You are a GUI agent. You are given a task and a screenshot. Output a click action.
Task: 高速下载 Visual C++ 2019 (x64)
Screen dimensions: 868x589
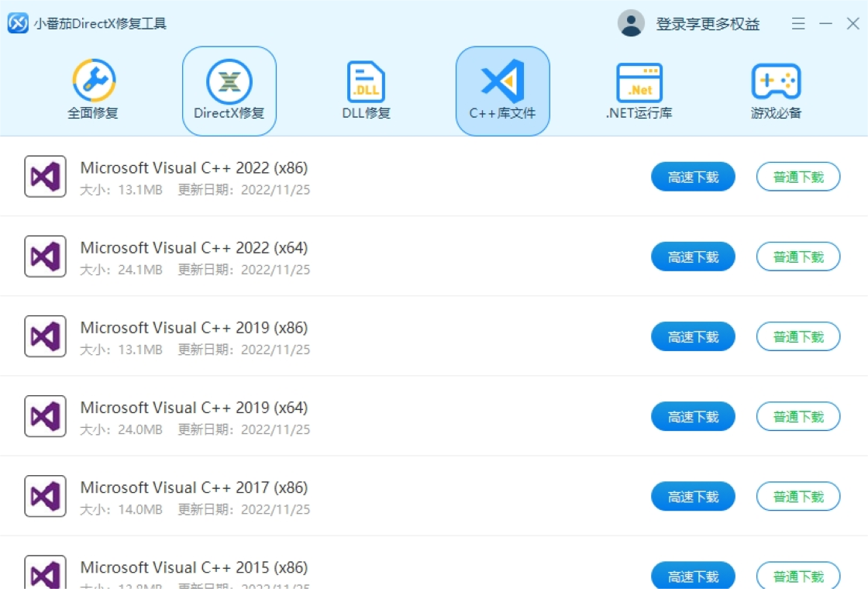click(x=693, y=416)
